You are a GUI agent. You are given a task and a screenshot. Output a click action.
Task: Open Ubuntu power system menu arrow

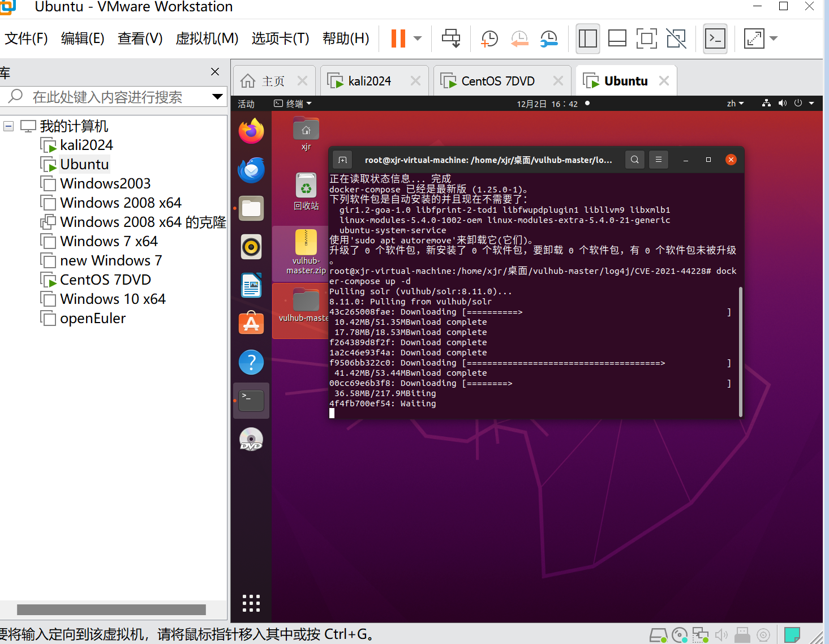[x=811, y=103]
